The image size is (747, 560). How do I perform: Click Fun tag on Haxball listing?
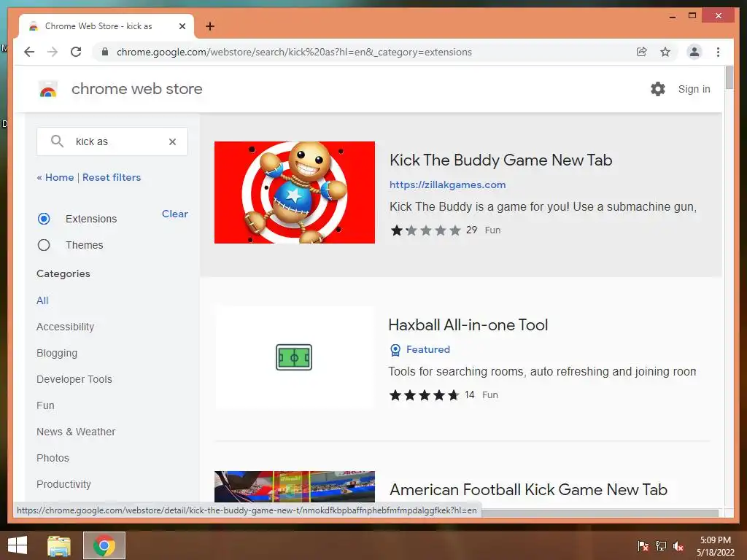[x=489, y=394]
